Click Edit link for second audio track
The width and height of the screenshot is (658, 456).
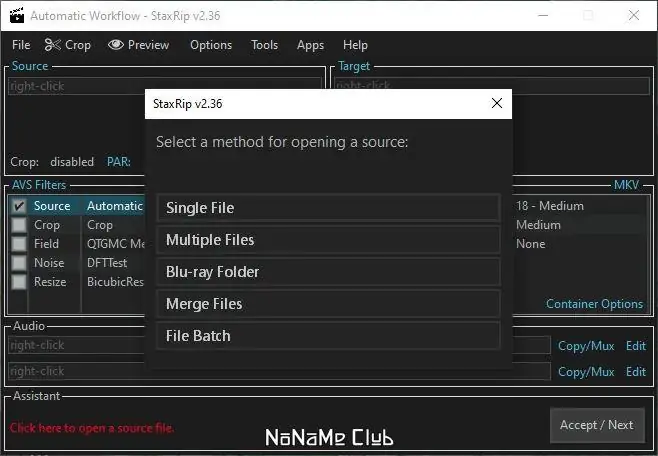pos(636,372)
